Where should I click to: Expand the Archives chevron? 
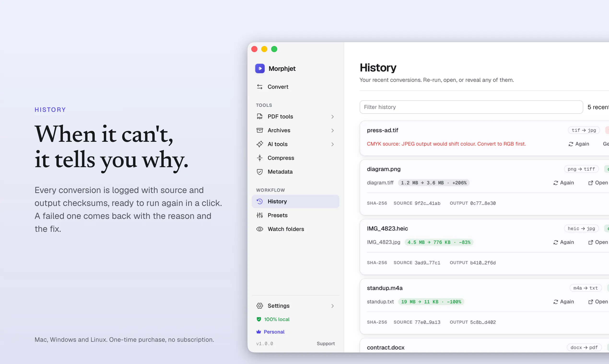tap(333, 130)
